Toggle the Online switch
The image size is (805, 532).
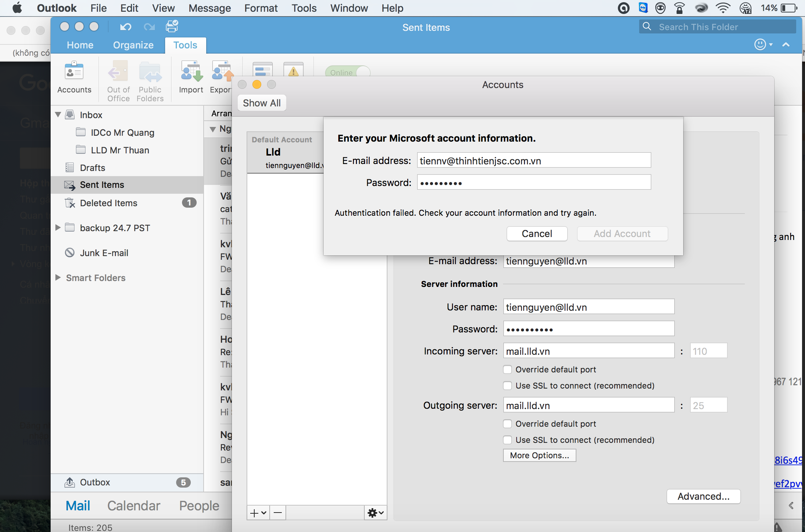click(347, 72)
